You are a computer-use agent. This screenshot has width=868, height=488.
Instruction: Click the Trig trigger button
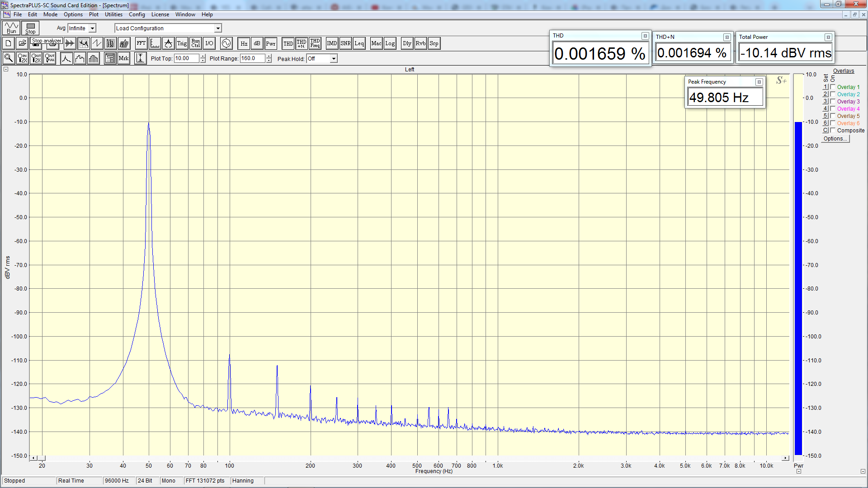click(182, 43)
